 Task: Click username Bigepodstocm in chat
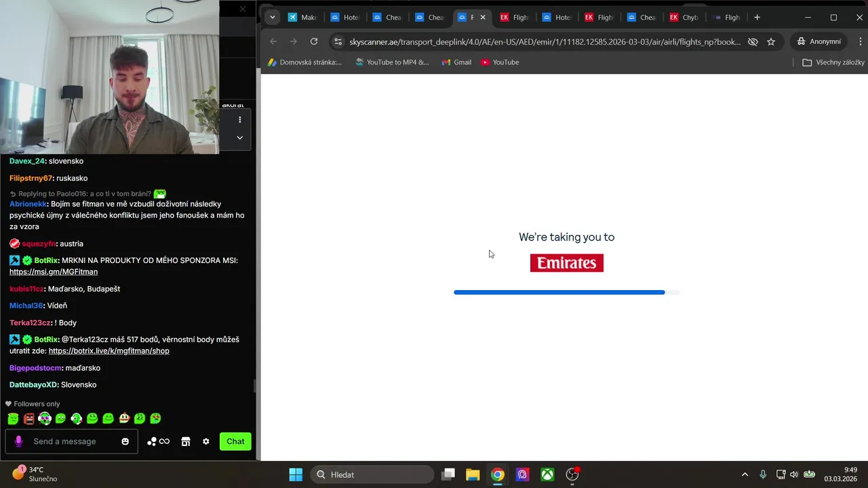point(35,368)
